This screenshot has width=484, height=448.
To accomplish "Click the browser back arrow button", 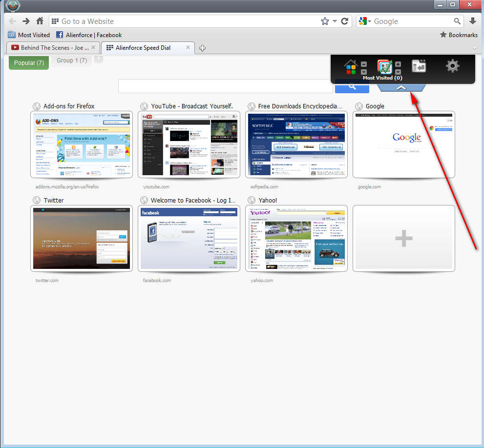I will [13, 21].
